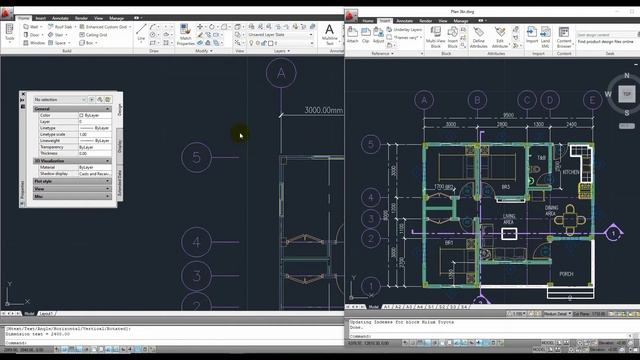Open the Render tab in left window

tap(81, 18)
